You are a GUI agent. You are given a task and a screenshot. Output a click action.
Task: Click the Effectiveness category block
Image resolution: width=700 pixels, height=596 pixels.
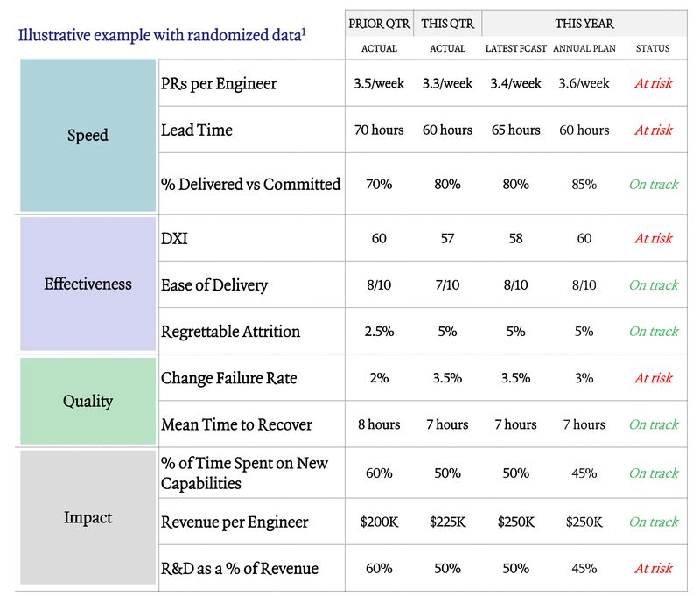(87, 284)
